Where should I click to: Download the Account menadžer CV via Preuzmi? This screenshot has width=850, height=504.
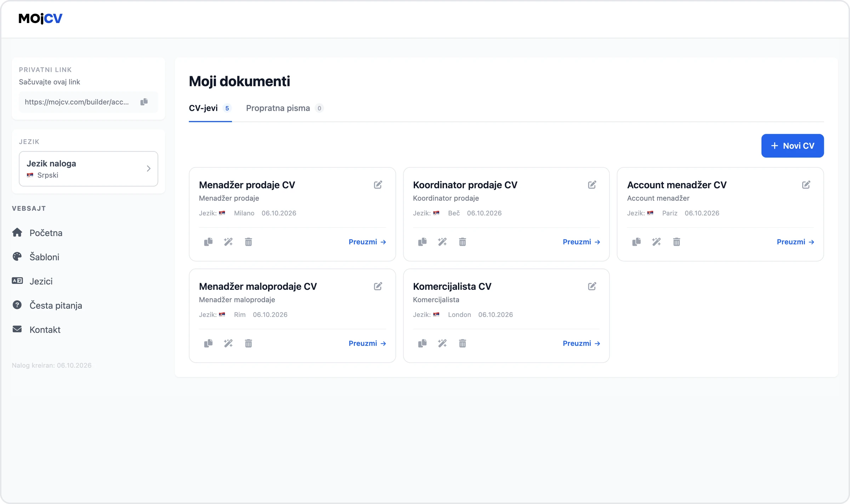[795, 242]
